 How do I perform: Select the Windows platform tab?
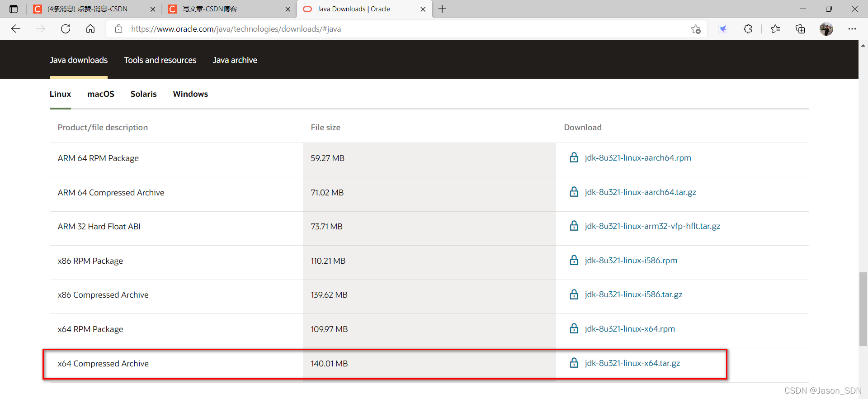(190, 94)
